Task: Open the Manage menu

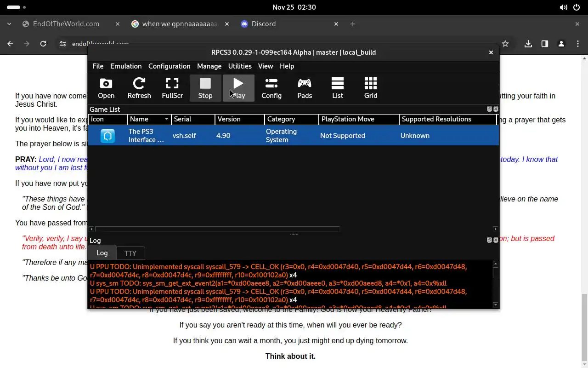Action: tap(209, 66)
